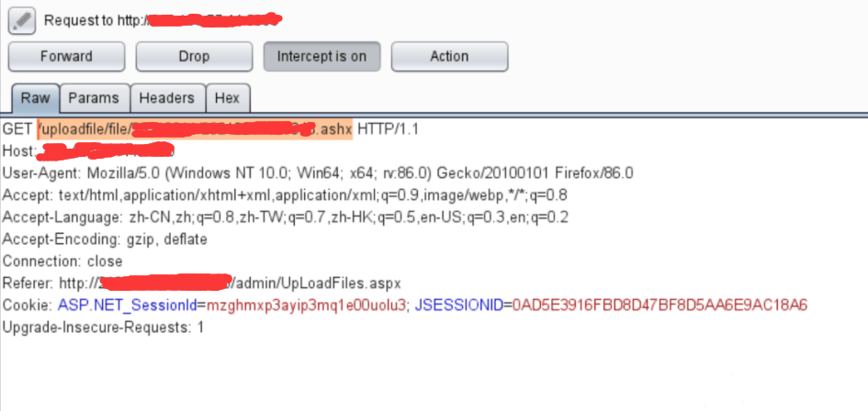Click the ASP.NET_SessionId cookie value
Screen dimensions: 868x411
pyautogui.click(x=305, y=305)
